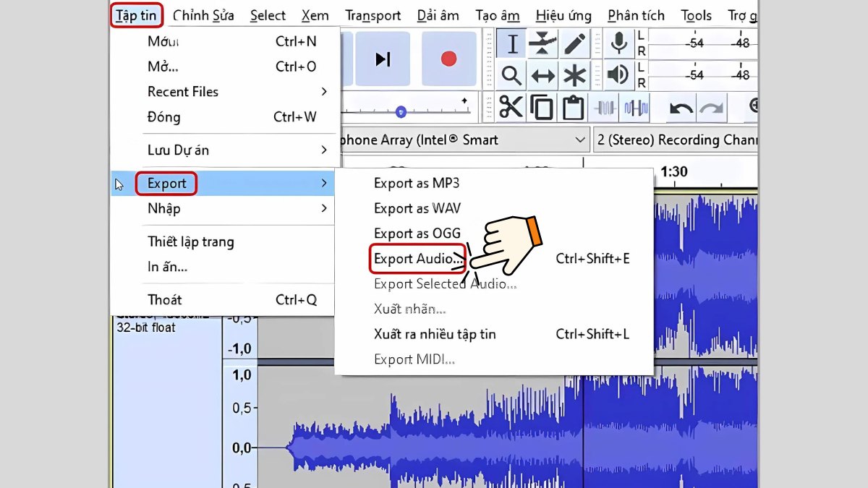Click the Silence audio icon

point(636,108)
